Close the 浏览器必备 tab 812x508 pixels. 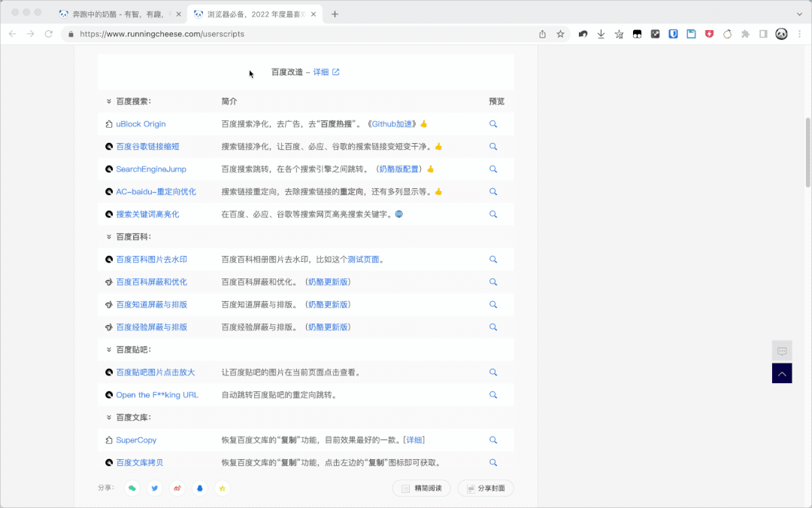pyautogui.click(x=314, y=14)
